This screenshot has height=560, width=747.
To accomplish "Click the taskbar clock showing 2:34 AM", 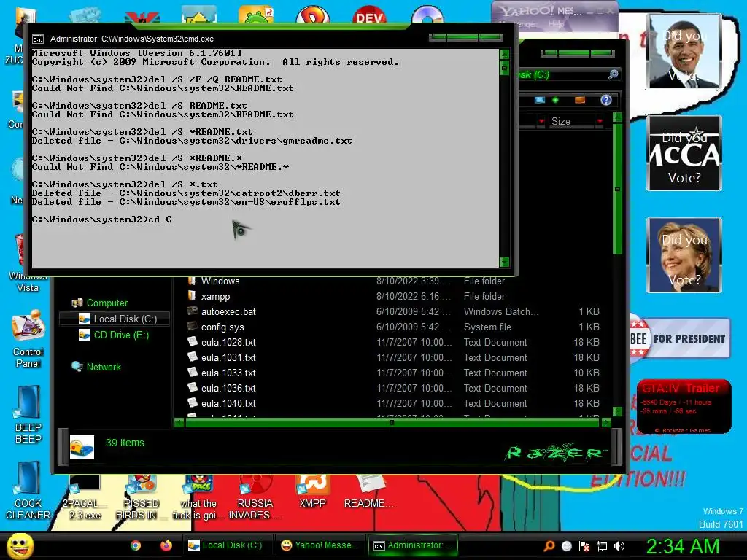I will coord(682,546).
